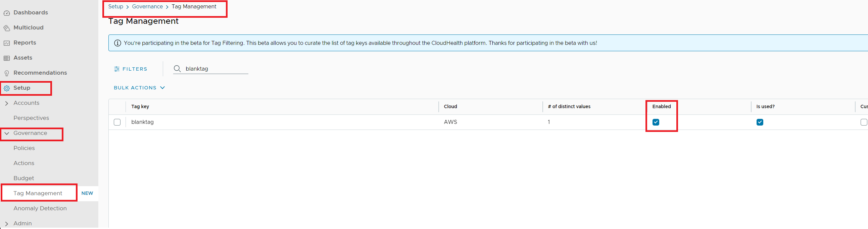Collapse the Governance section
The height and width of the screenshot is (229, 868).
tap(7, 134)
